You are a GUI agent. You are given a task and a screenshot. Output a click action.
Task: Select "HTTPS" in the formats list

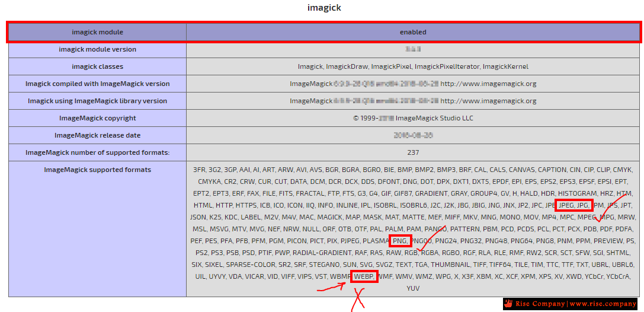245,205
